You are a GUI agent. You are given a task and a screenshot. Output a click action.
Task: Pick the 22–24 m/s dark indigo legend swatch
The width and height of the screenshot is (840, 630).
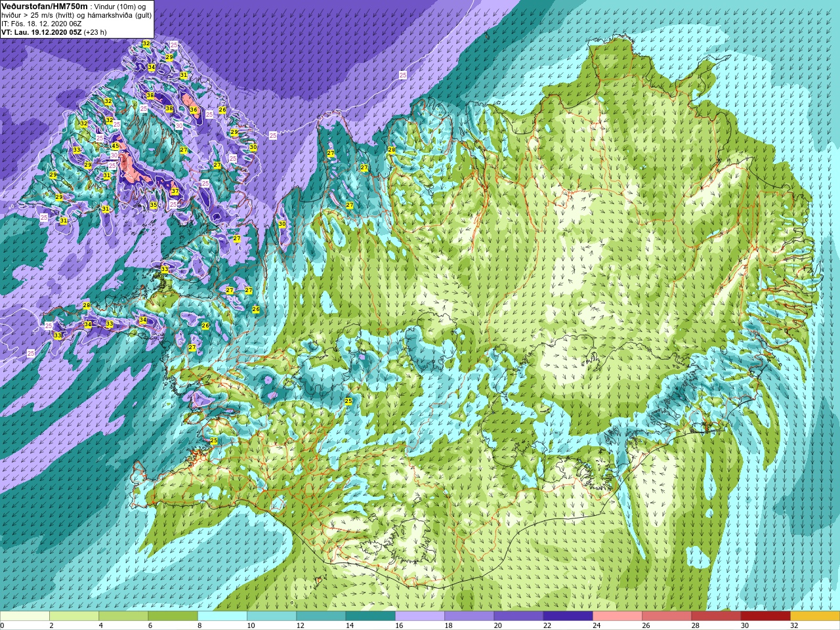568,616
